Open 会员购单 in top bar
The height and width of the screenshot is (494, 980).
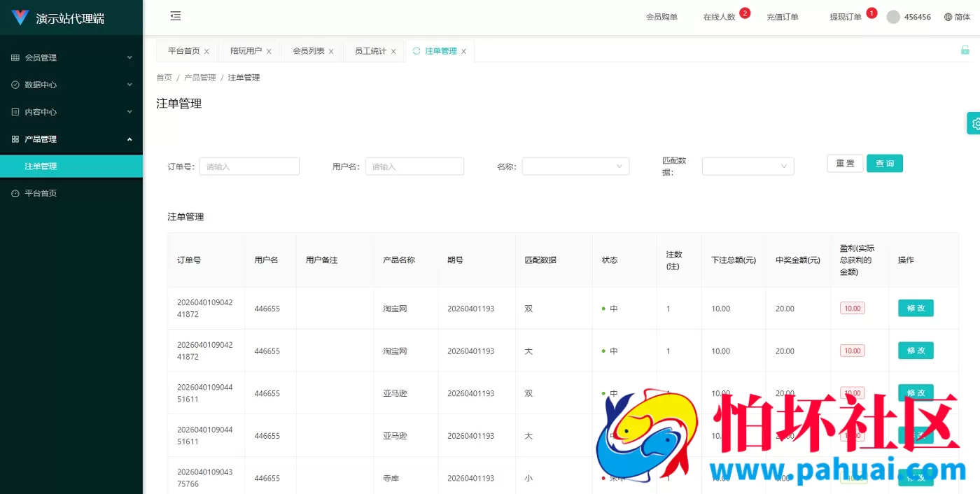661,17
